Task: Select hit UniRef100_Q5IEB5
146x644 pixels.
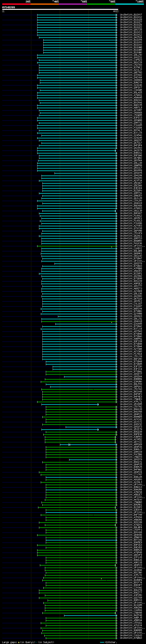Action: 131,404
